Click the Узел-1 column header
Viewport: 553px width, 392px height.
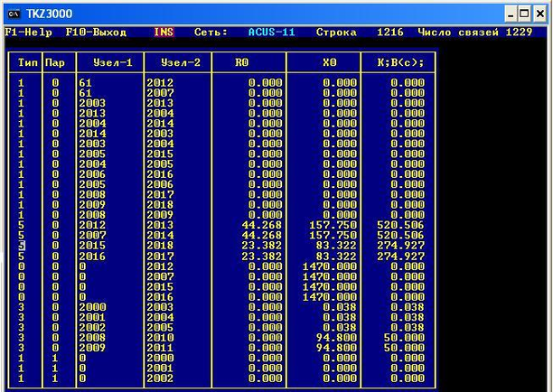pos(113,62)
